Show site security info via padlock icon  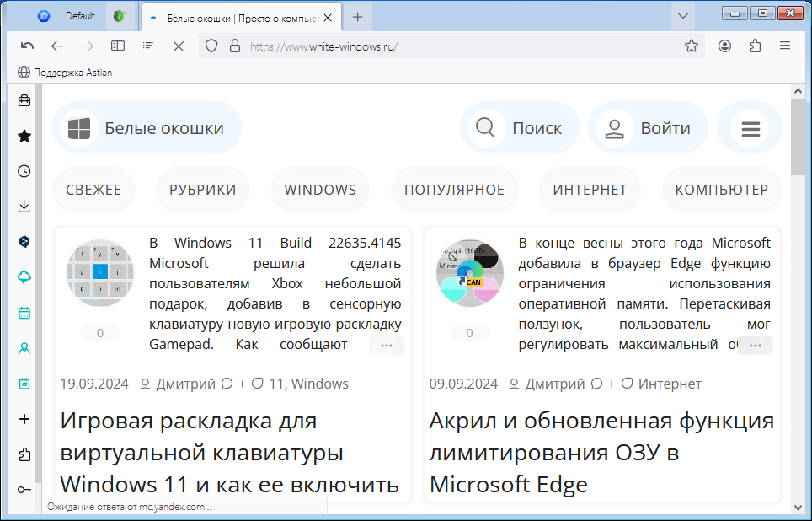click(x=235, y=46)
